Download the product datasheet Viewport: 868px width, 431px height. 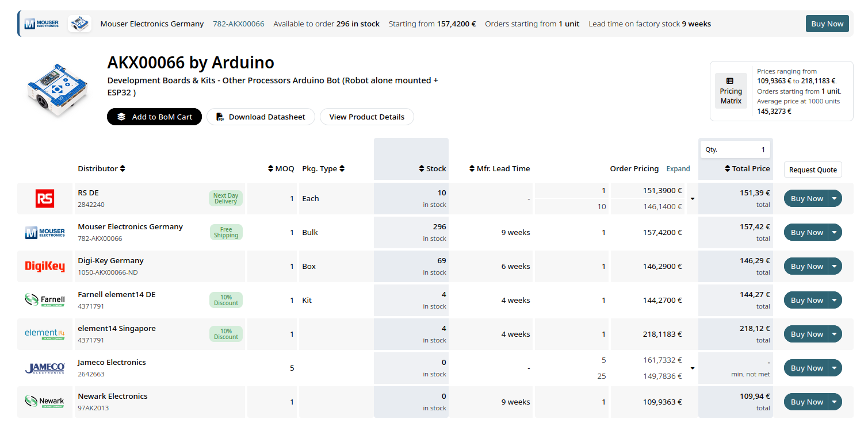coord(261,117)
